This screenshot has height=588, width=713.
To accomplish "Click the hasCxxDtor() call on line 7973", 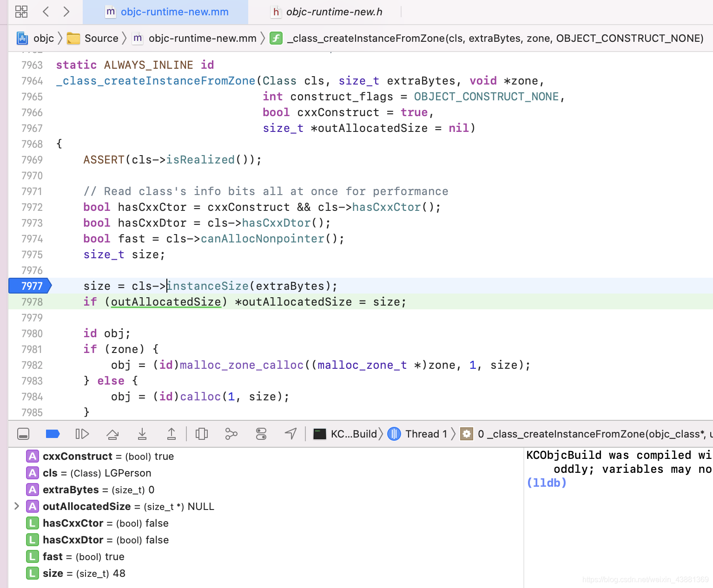I will click(x=276, y=223).
